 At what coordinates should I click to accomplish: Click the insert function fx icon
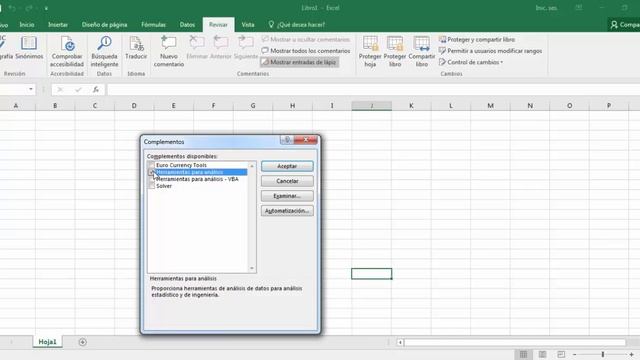96,89
